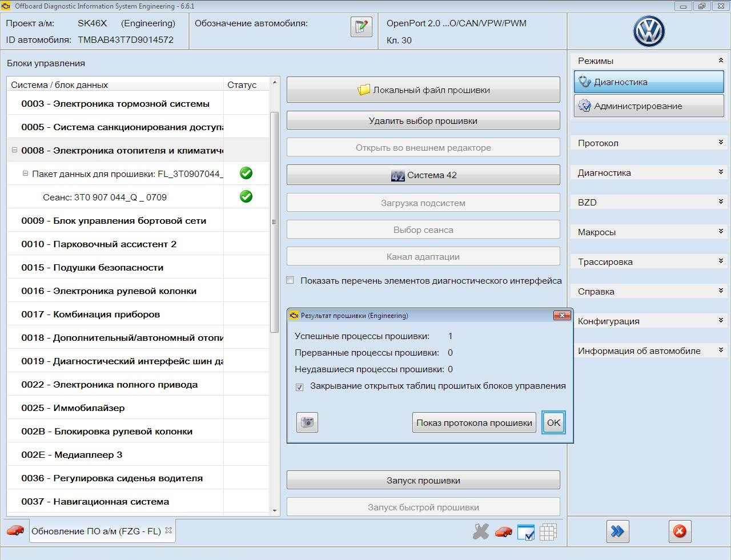Collapse the flash data package node

coord(25,174)
